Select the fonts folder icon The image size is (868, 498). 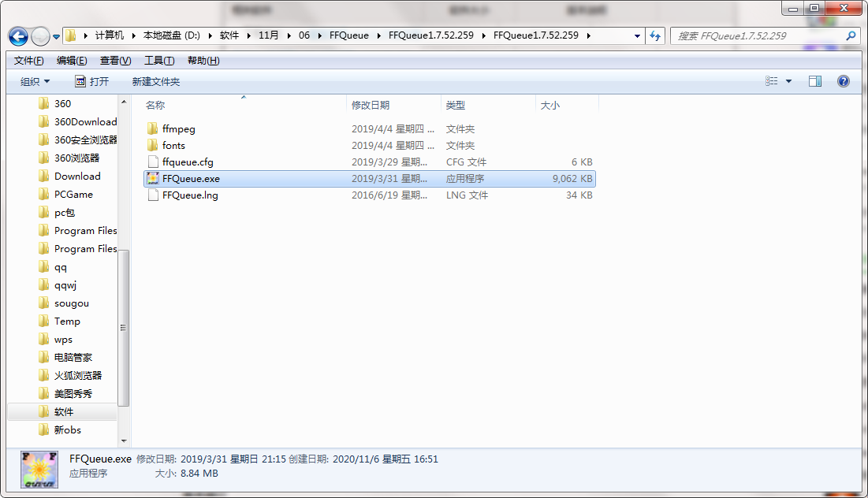click(x=153, y=146)
